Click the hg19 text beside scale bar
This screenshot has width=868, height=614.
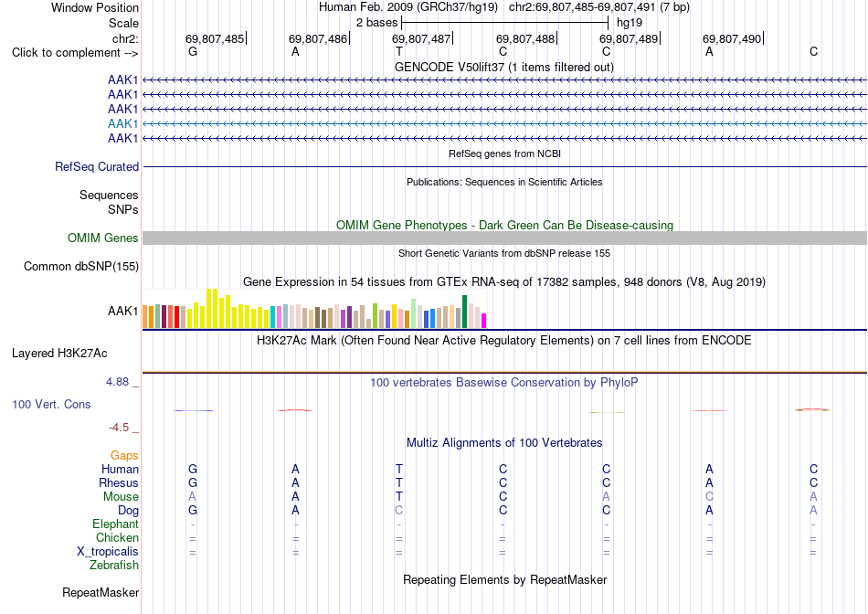coord(630,23)
